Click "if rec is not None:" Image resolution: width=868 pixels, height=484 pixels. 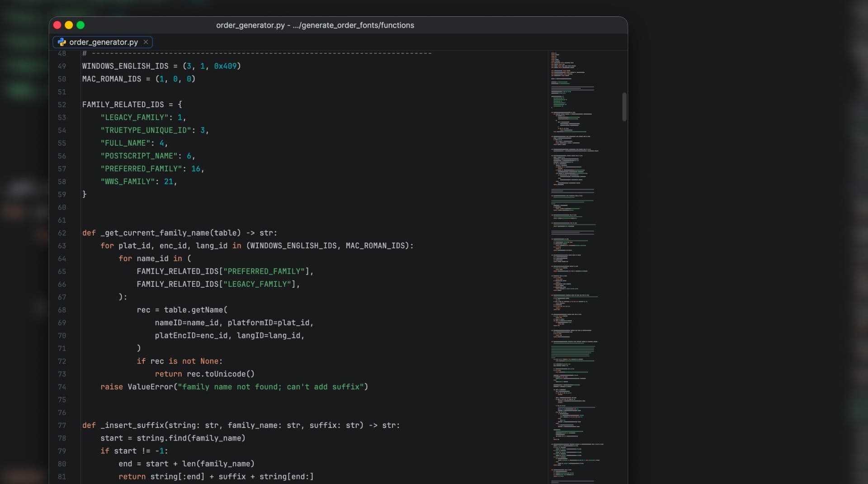pos(179,361)
